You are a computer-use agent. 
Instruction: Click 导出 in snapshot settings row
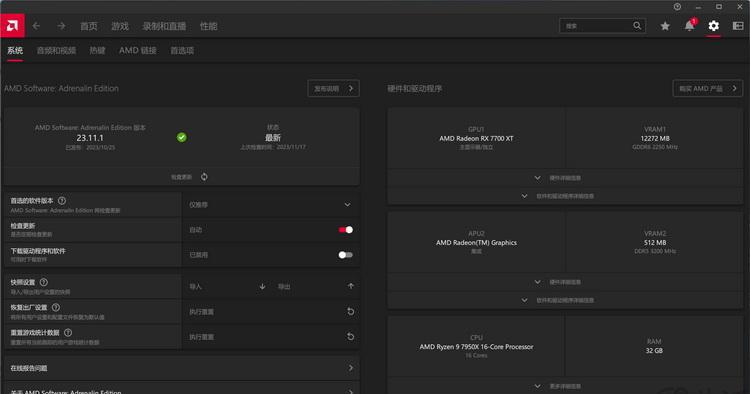click(x=284, y=286)
